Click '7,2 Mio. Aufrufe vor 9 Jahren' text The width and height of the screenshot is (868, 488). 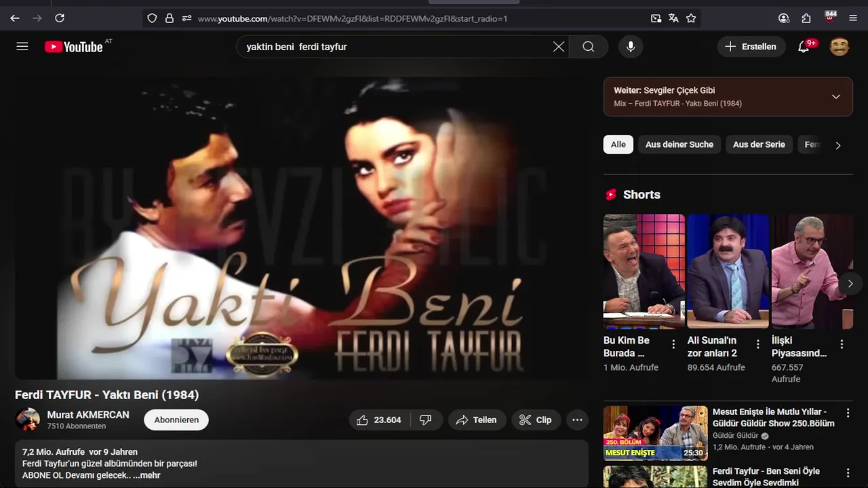(x=80, y=452)
